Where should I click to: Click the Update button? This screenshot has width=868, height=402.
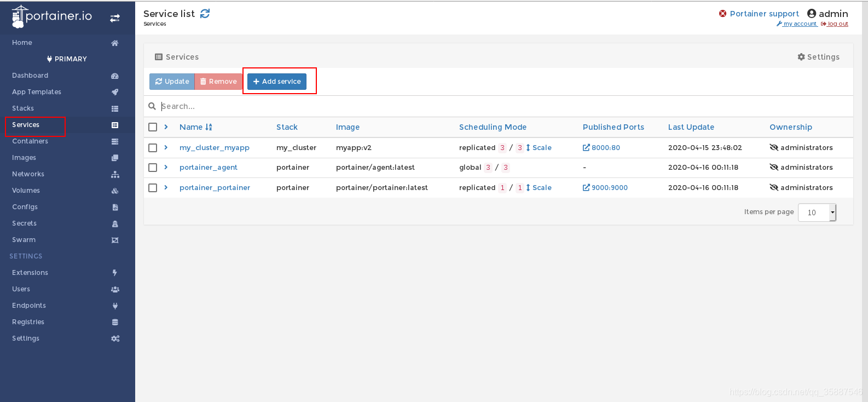pos(172,82)
